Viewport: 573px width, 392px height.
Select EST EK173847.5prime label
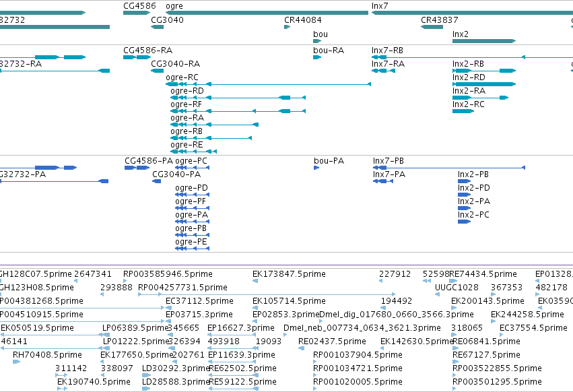point(289,274)
